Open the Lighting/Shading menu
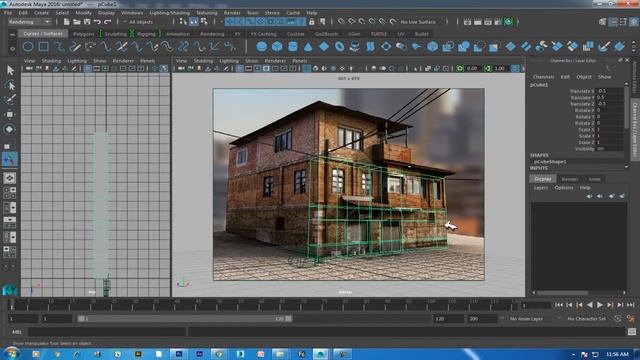Viewport: 640px width, 360px height. coord(169,13)
